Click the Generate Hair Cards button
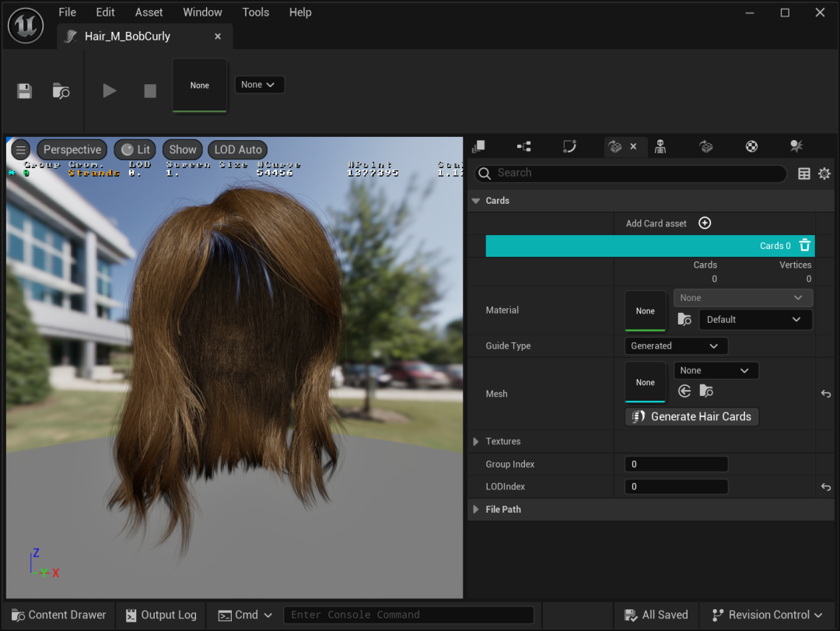Viewport: 840px width, 631px height. [x=691, y=417]
